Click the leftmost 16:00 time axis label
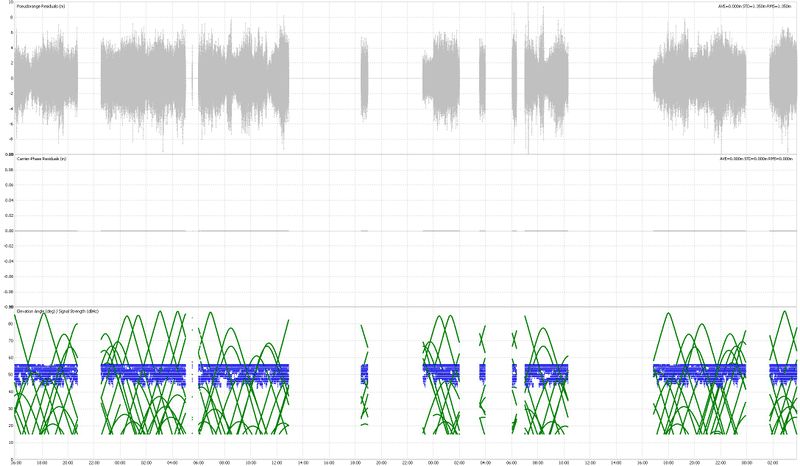 click(x=16, y=462)
